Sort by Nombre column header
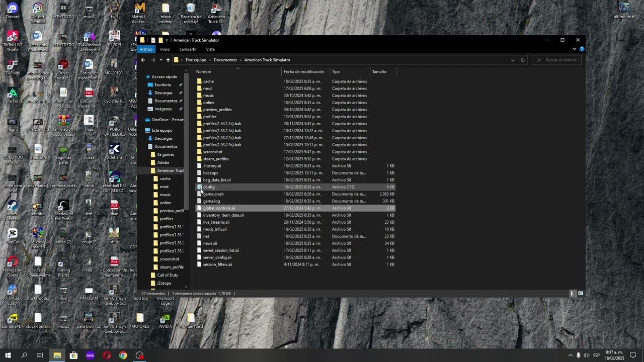This screenshot has width=644, height=362. point(237,71)
